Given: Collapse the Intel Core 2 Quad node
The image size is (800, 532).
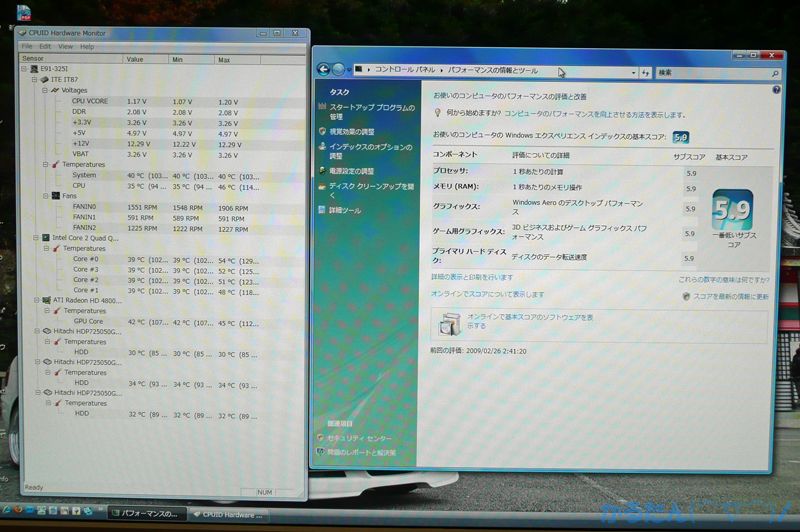Looking at the screenshot, I should (36, 238).
